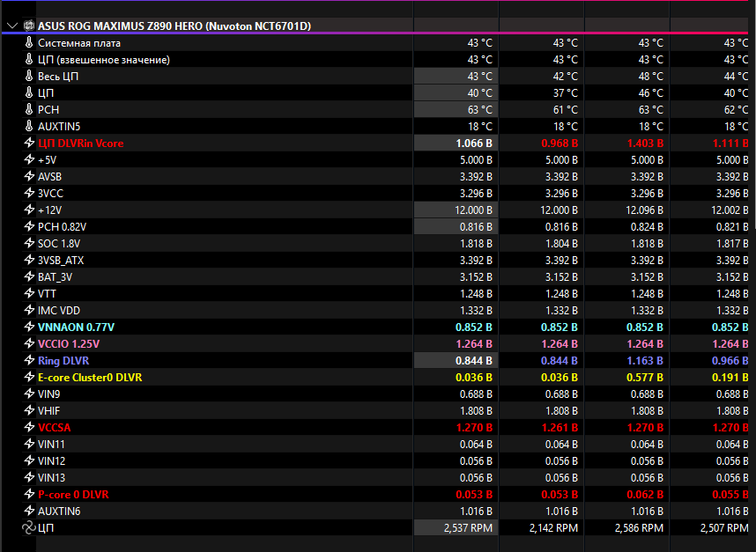Select the pink VCCIO 1.25V label
The width and height of the screenshot is (756, 552).
69,344
